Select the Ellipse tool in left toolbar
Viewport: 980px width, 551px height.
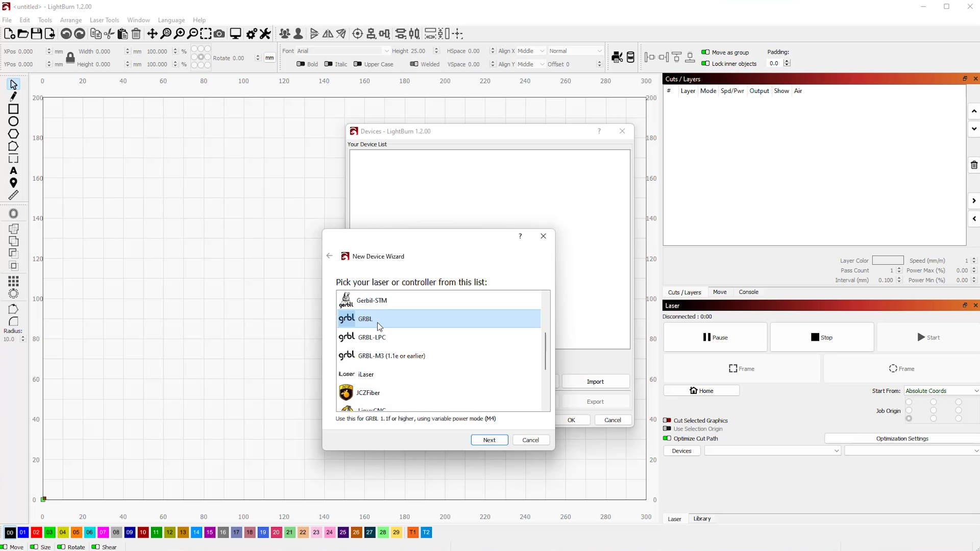(13, 121)
